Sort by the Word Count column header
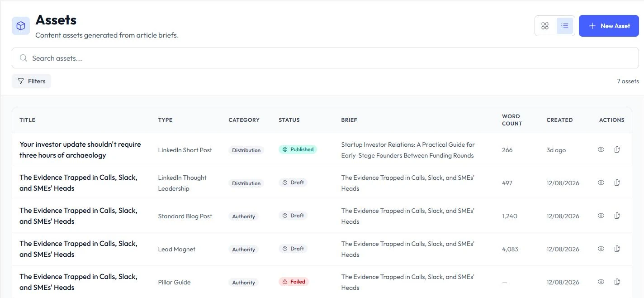The image size is (644, 298). tap(512, 120)
